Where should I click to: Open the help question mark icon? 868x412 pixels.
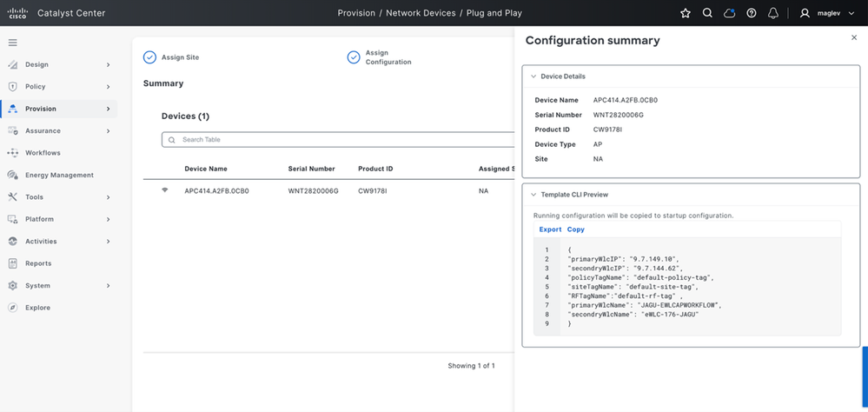[752, 13]
